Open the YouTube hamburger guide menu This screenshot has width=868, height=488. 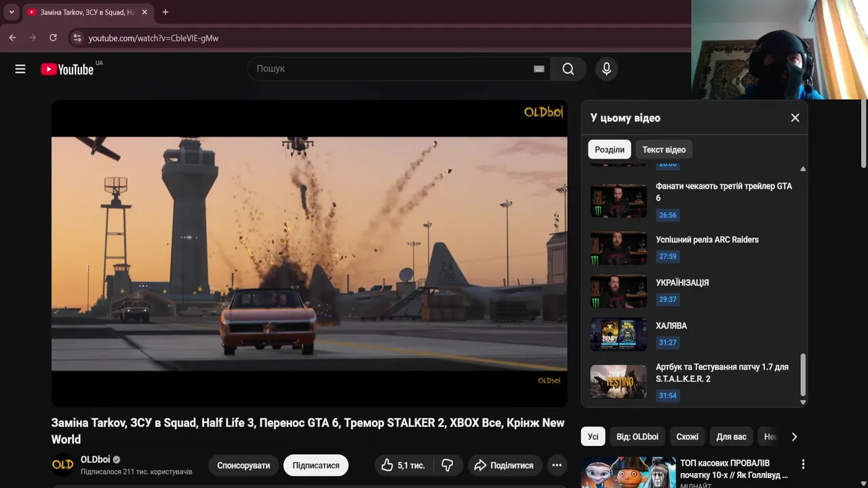(x=20, y=68)
